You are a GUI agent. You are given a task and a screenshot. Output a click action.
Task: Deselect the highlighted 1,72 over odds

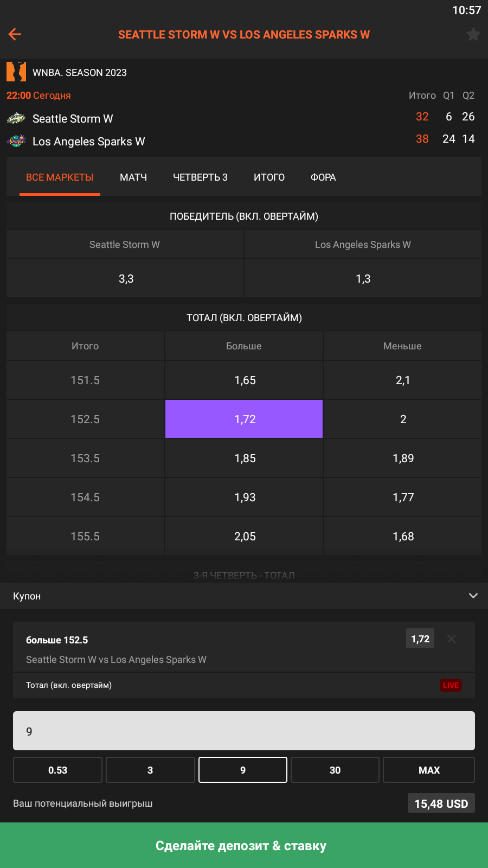(244, 419)
